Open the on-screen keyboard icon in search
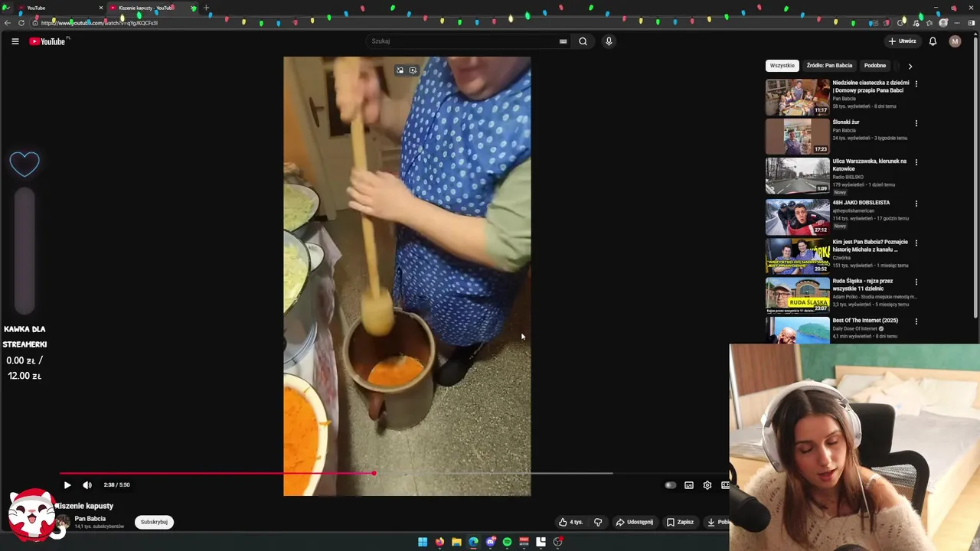The image size is (980, 551). (x=563, y=41)
